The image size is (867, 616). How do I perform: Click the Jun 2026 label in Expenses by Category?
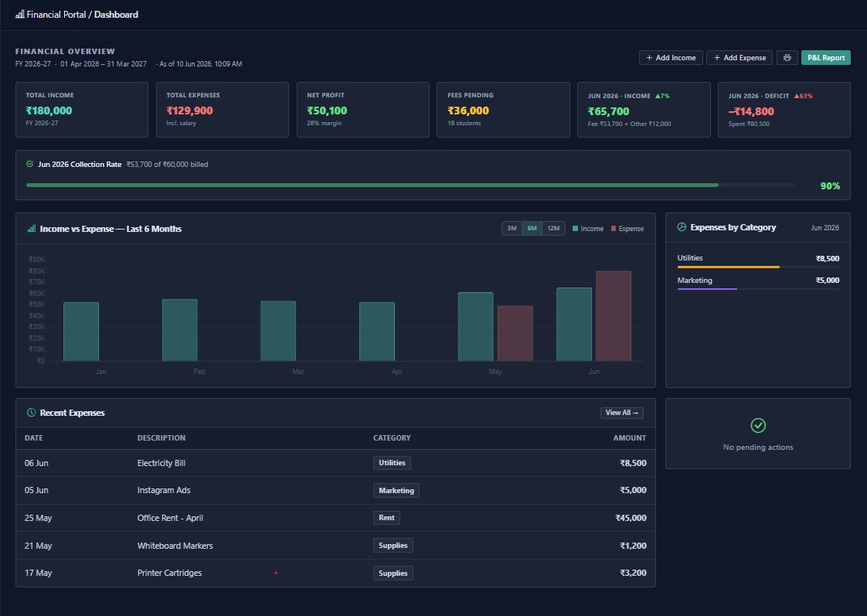pyautogui.click(x=825, y=228)
